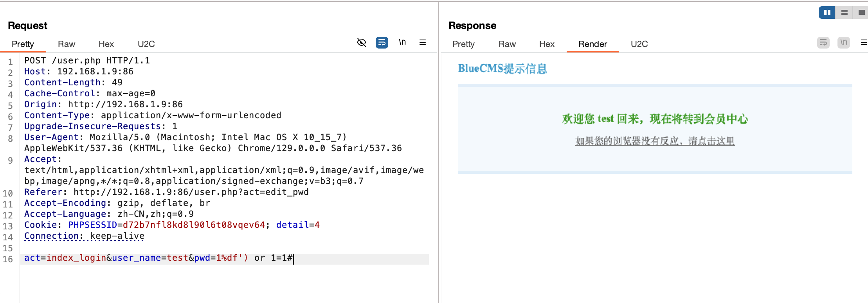
Task: Click the Accept-Encoding header line
Action: (117, 203)
